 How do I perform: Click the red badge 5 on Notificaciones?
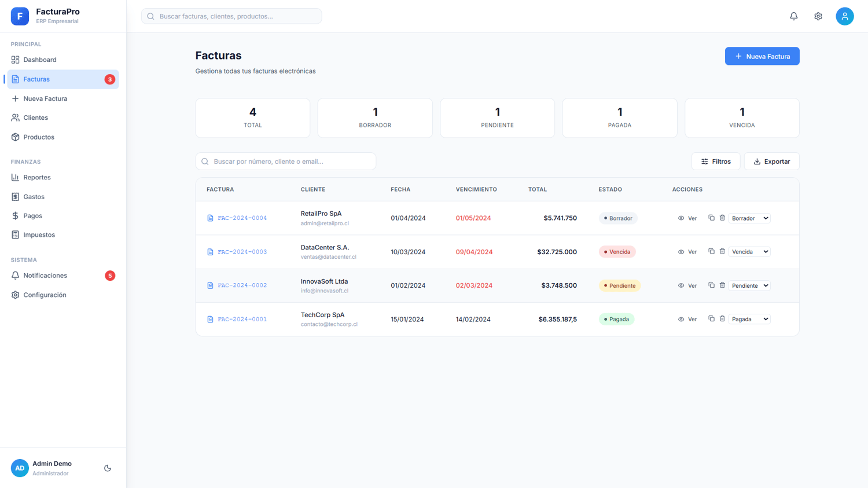point(110,276)
